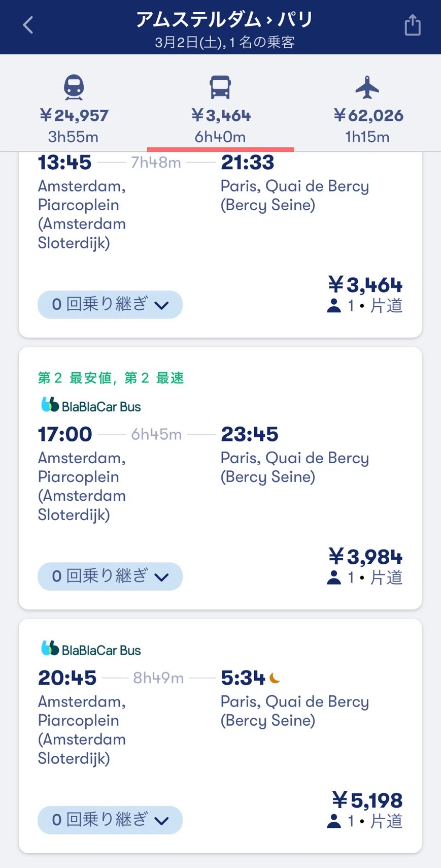The width and height of the screenshot is (441, 868).
Task: Open the trip card departing 17:00
Action: (220, 478)
